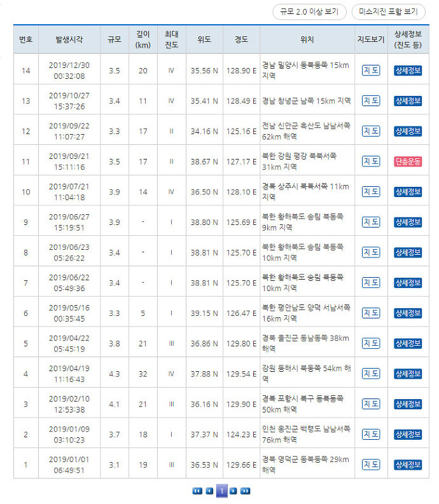Open 상세정보 for the 상주시 earthquake
This screenshot has width=439, height=504.
[x=408, y=191]
